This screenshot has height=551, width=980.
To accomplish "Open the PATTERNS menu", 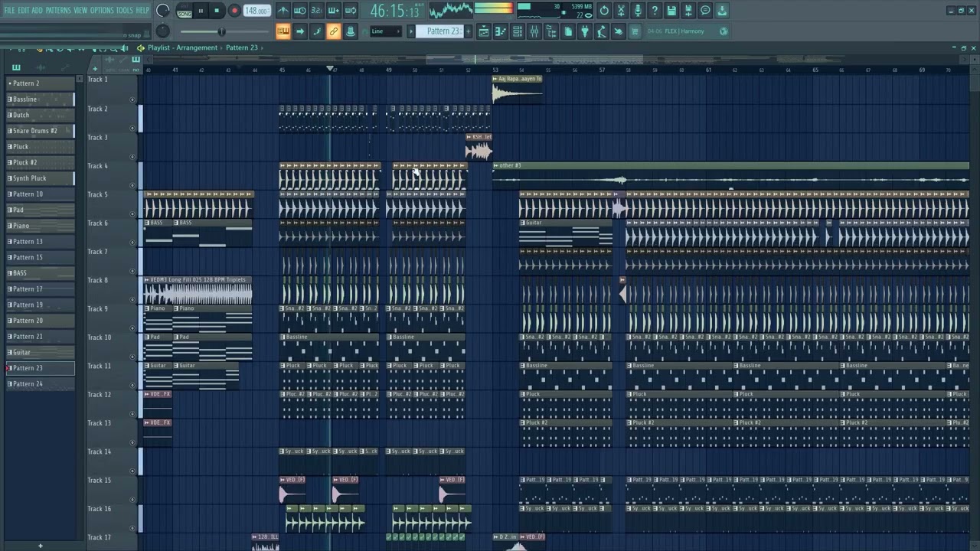I will [58, 10].
